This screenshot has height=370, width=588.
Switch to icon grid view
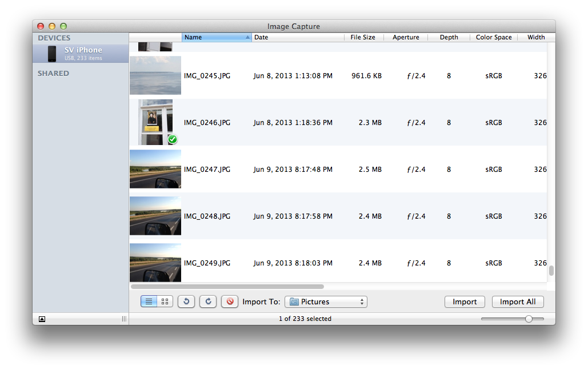tap(165, 301)
